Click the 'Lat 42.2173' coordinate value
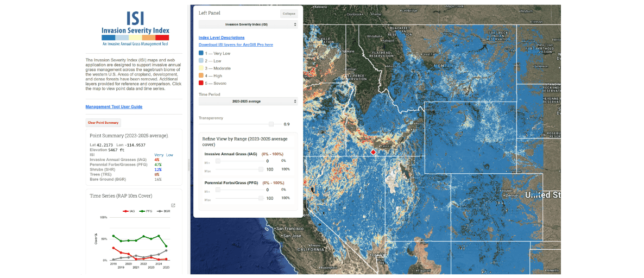The width and height of the screenshot is (644, 278). [x=102, y=145]
